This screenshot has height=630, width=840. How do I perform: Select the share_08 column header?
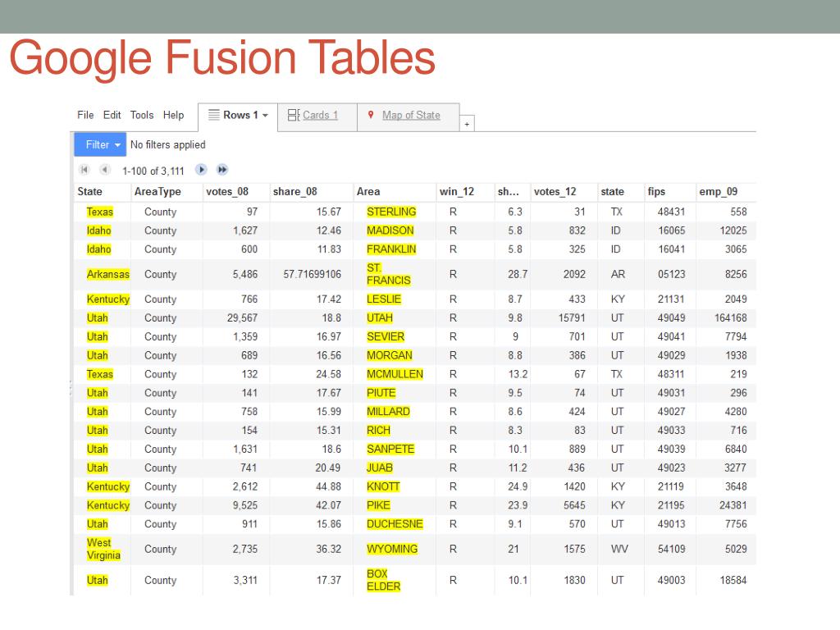(295, 192)
